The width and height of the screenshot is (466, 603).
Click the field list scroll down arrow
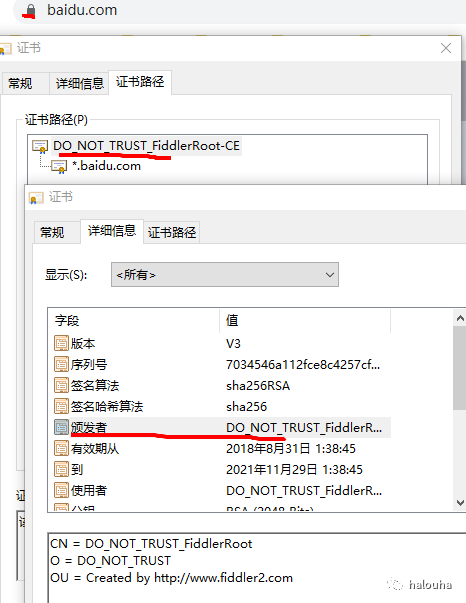[460, 502]
